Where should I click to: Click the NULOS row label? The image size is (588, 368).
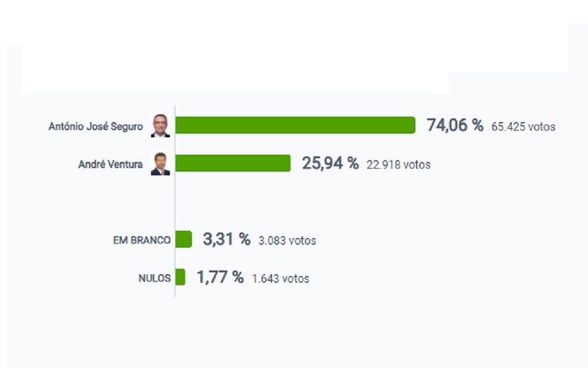[155, 278]
